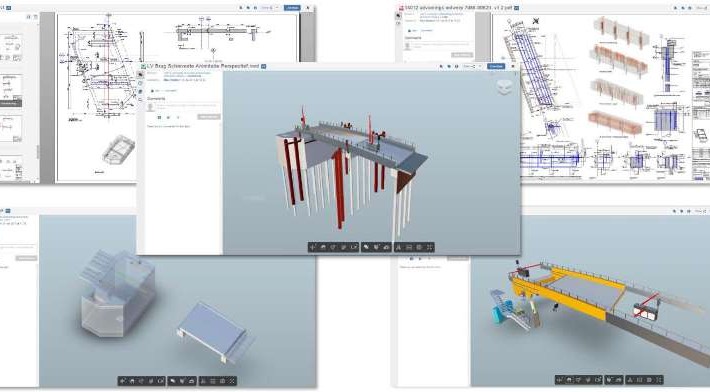Open the dropdown beside the LV Brug blue button
The image size is (710, 392).
coord(471,66)
